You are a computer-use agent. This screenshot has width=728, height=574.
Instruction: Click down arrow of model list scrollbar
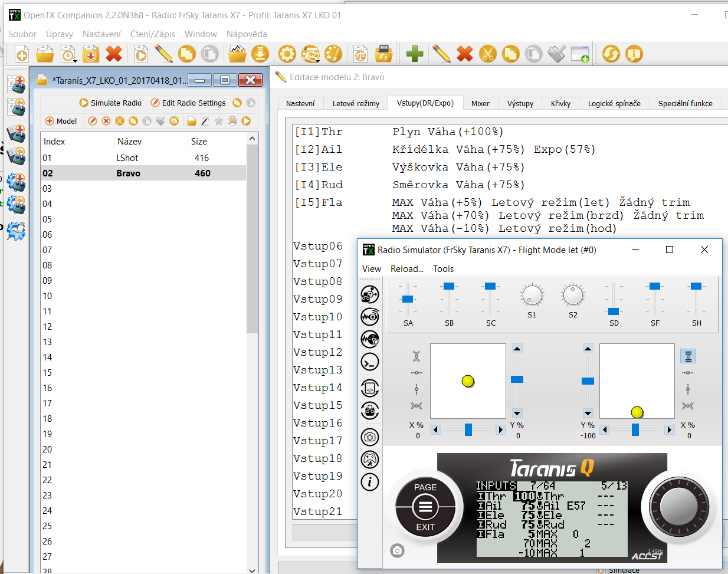point(252,569)
